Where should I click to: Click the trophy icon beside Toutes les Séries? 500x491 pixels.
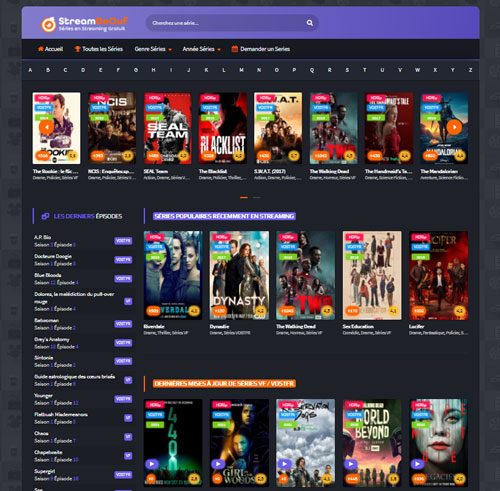(x=77, y=49)
